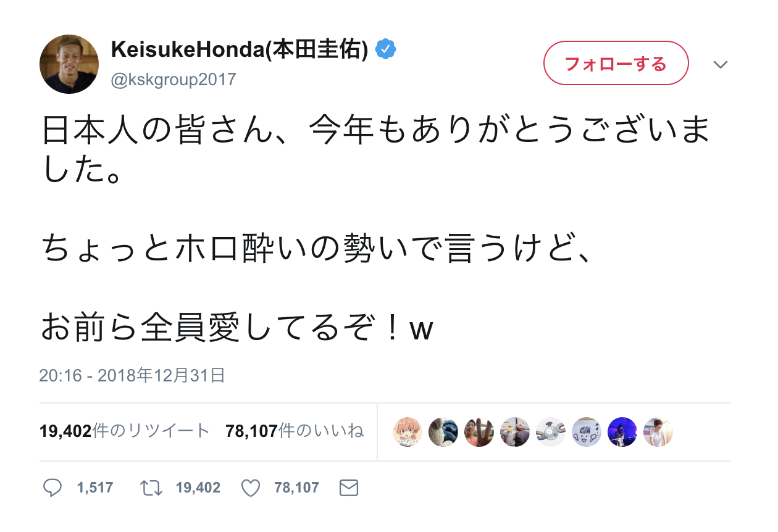Expand the tweet options chevron

[x=721, y=64]
